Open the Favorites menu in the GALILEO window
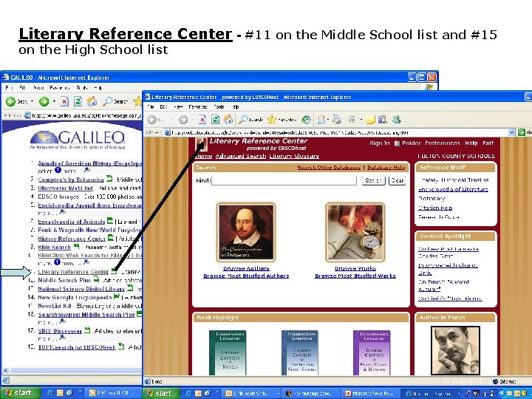This screenshot has width=532, height=399. point(60,88)
